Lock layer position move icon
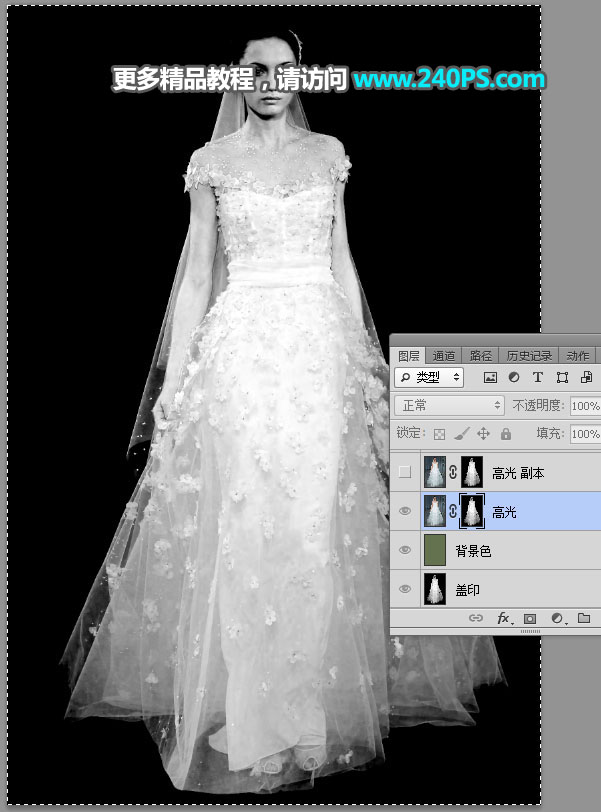The height and width of the screenshot is (812, 601). pos(483,433)
